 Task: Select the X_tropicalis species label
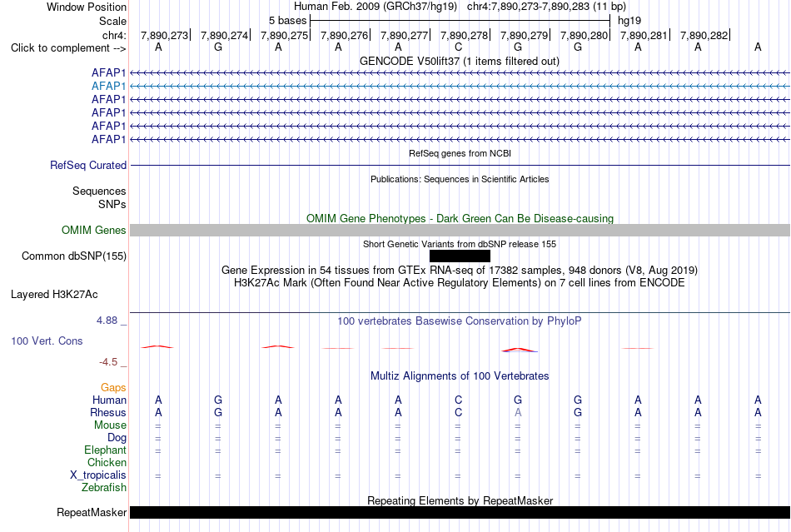point(98,475)
